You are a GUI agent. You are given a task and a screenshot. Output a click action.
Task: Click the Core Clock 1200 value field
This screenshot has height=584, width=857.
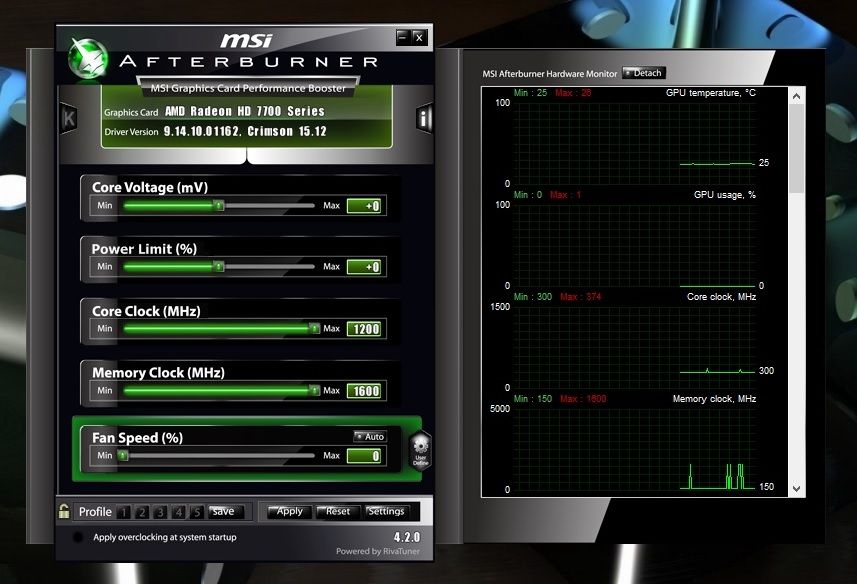tap(364, 329)
